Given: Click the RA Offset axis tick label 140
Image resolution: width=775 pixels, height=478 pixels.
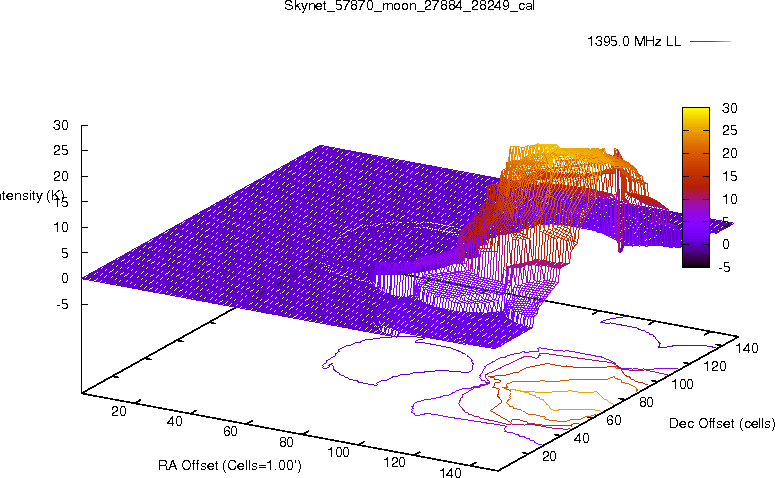Looking at the screenshot, I should click(450, 473).
